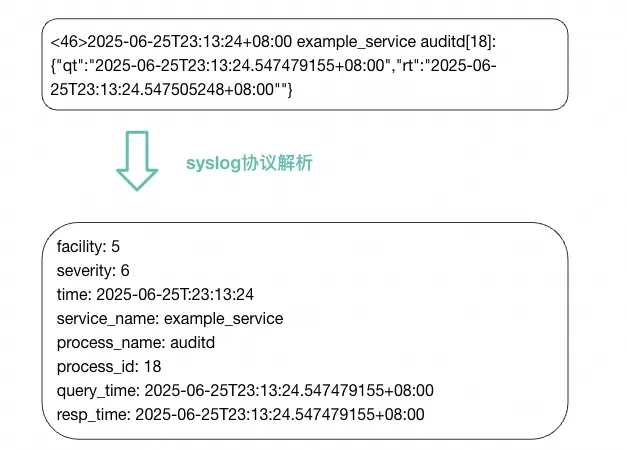
Task: Click the raw timestamp 2025-06-25T23:13:24+08:00
Action: 190,42
